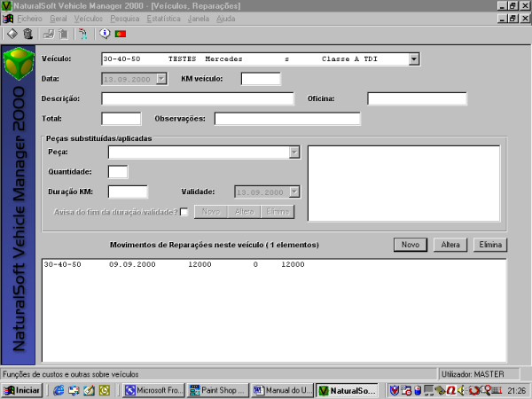Expand the Veículo combo box dropdown arrow
Screen dimensions: 532x399
tap(413, 59)
